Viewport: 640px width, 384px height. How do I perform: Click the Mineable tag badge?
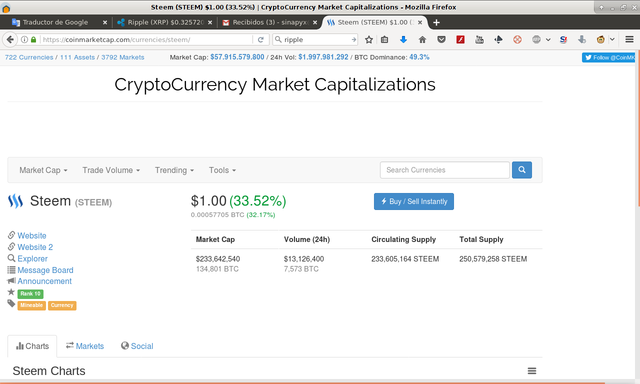click(31, 305)
